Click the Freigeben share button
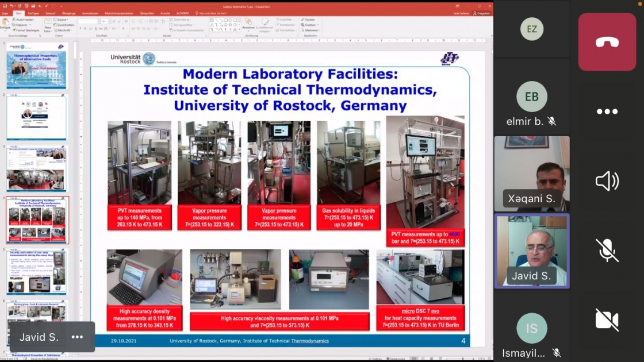Image resolution: width=644 pixels, height=362 pixels. [481, 13]
